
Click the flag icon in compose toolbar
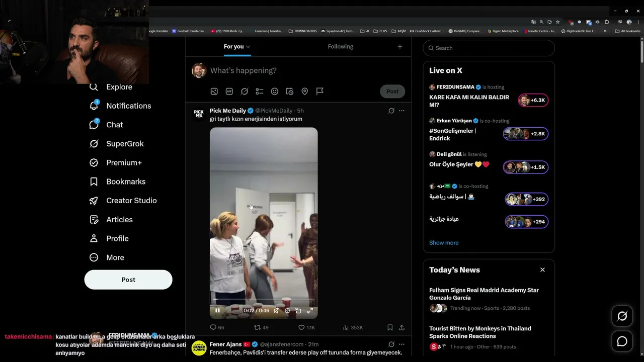pos(320,92)
